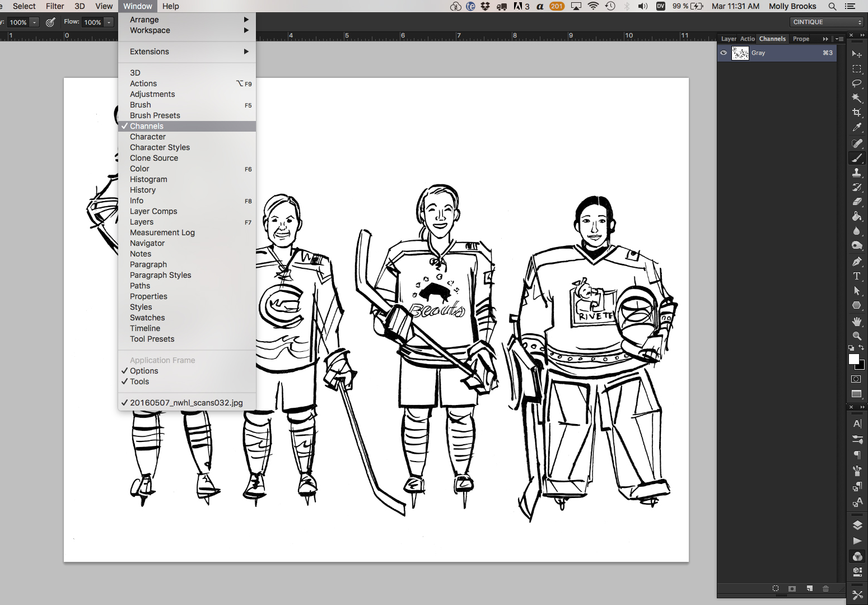The width and height of the screenshot is (868, 605).
Task: Save selection as channel icon
Action: point(792,589)
